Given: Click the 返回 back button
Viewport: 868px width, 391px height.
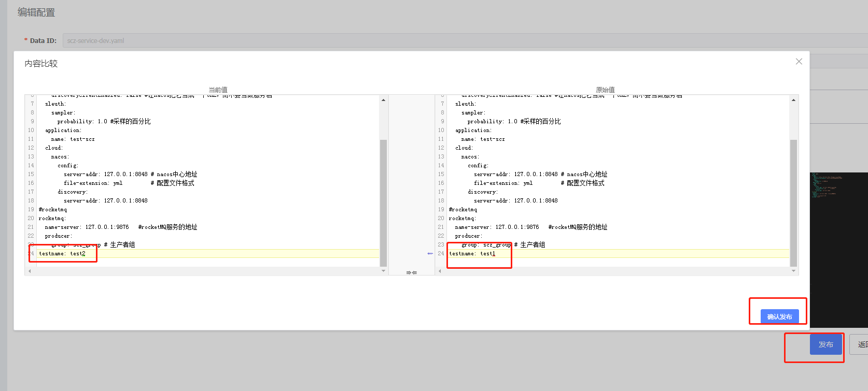Looking at the screenshot, I should [860, 344].
